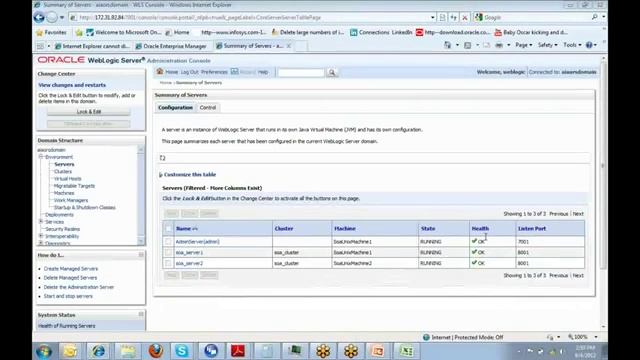Switch to Oracle Enterprise Manager browser tab
Viewport: 640px width, 360px height.
pos(171,46)
